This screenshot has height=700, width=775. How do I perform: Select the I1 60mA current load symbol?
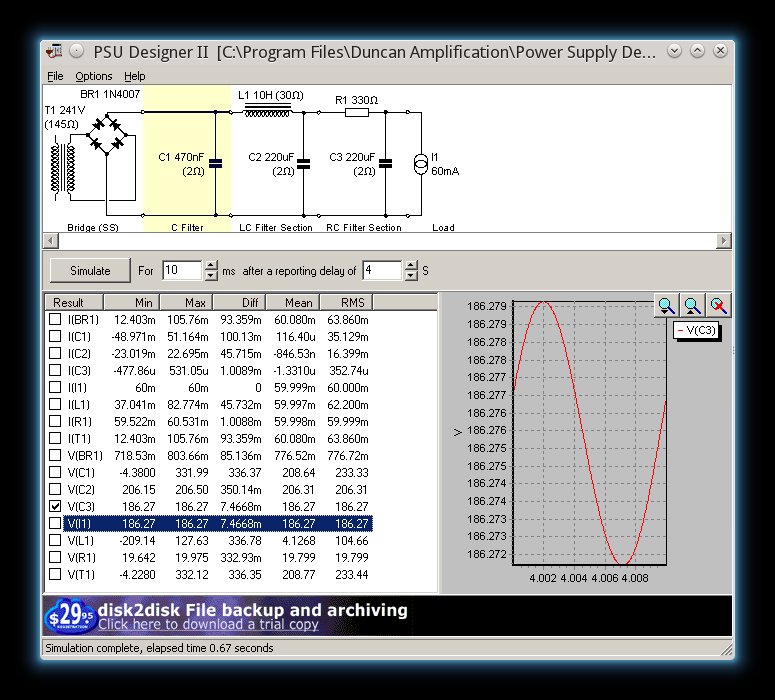coord(421,164)
